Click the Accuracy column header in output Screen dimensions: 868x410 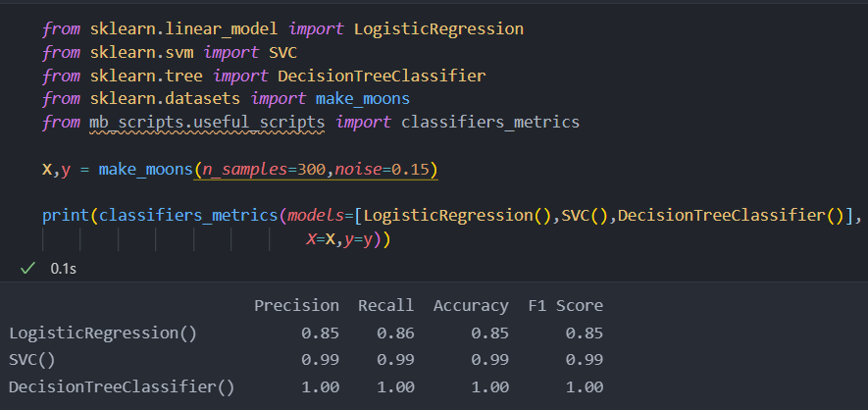tap(471, 305)
